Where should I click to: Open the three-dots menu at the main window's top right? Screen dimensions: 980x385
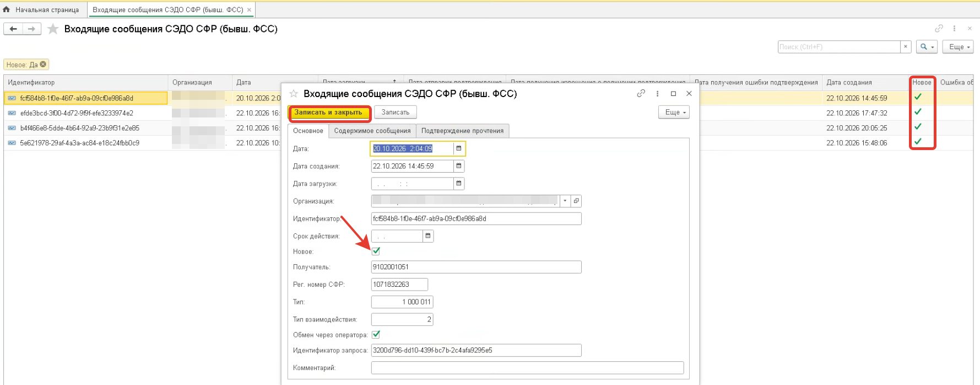click(954, 28)
